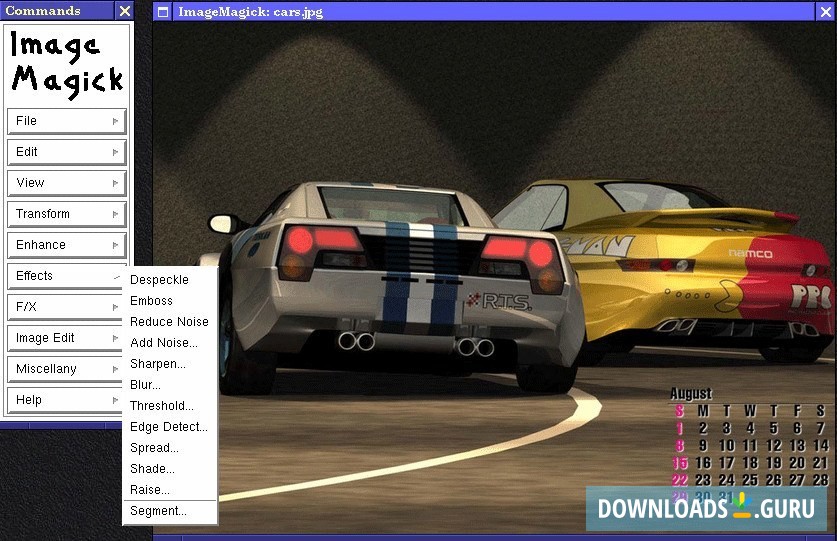Open the File menu

(x=66, y=121)
